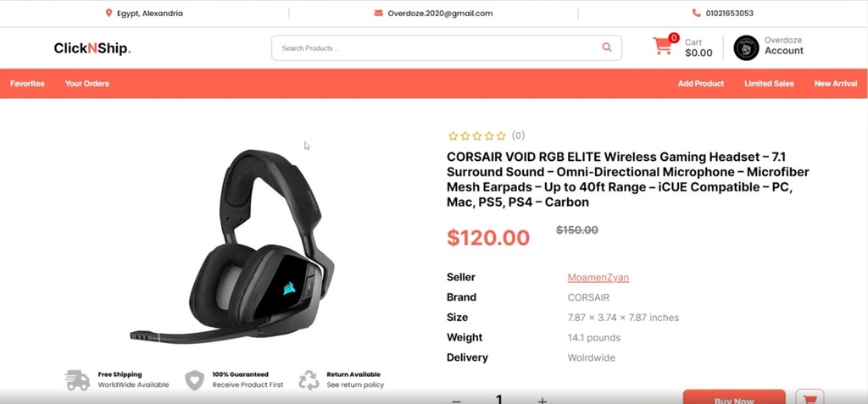The width and height of the screenshot is (868, 404).
Task: Add to cart with small cart button
Action: coord(810,397)
